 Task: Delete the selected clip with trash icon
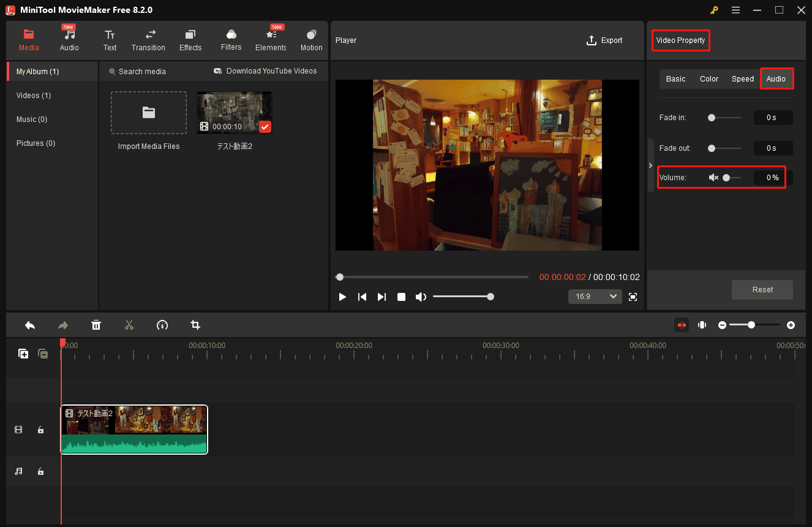(96, 325)
